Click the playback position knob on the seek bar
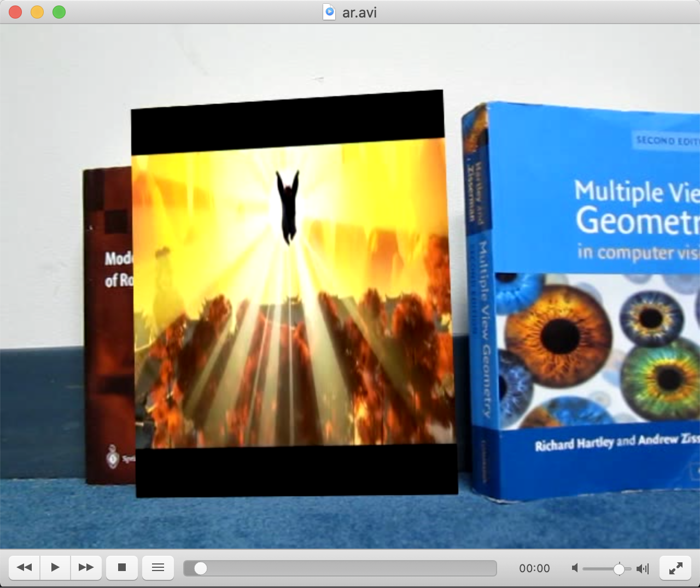The height and width of the screenshot is (588, 700). click(201, 568)
